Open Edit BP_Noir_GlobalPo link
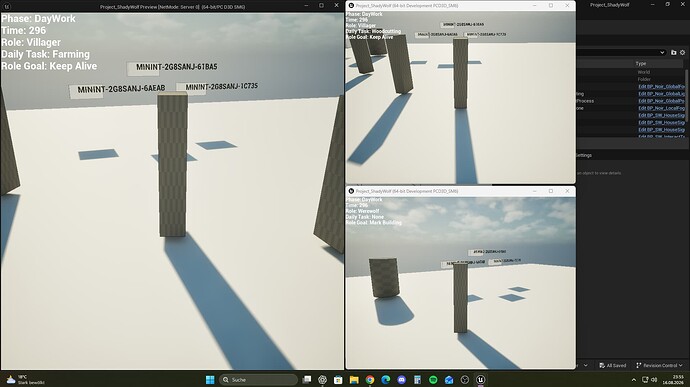690x387 pixels. coord(661,101)
